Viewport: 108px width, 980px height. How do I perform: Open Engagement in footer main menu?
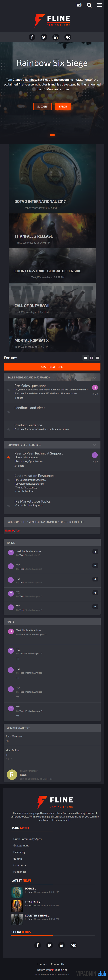21,845
